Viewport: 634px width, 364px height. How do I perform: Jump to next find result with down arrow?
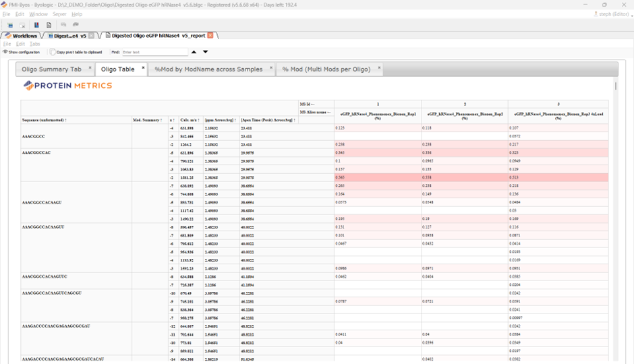pyautogui.click(x=206, y=52)
